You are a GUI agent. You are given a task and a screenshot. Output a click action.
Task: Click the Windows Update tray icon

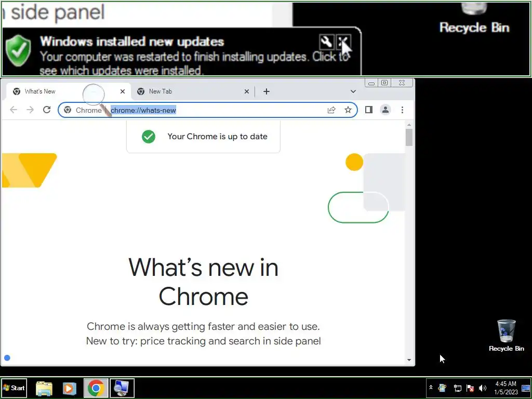tap(442, 388)
